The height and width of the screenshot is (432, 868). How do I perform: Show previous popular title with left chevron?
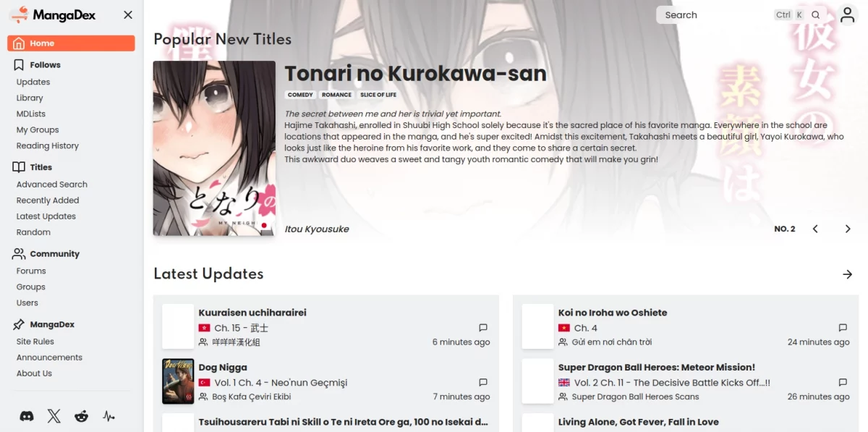coord(815,229)
